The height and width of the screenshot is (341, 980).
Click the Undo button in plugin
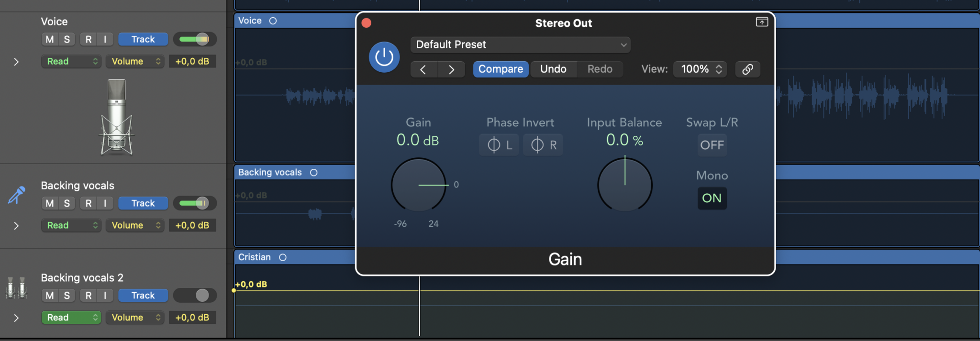(553, 69)
